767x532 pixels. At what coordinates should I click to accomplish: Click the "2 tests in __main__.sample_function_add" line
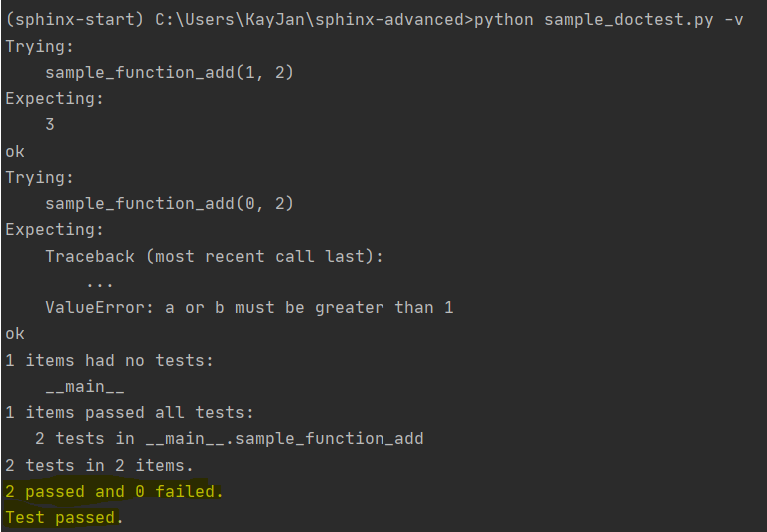coord(230,438)
